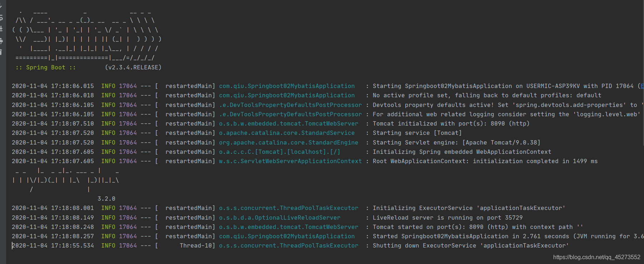Click the timestamp '17:18:06.018'

(73, 95)
